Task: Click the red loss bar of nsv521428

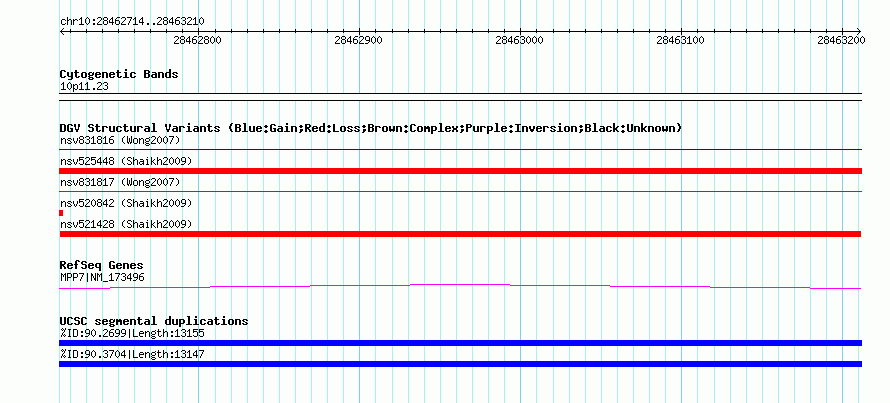Action: [x=460, y=234]
